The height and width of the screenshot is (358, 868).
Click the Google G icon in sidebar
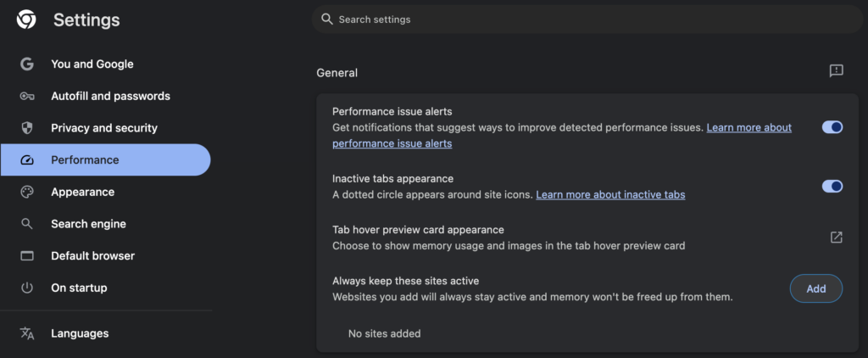(x=27, y=64)
